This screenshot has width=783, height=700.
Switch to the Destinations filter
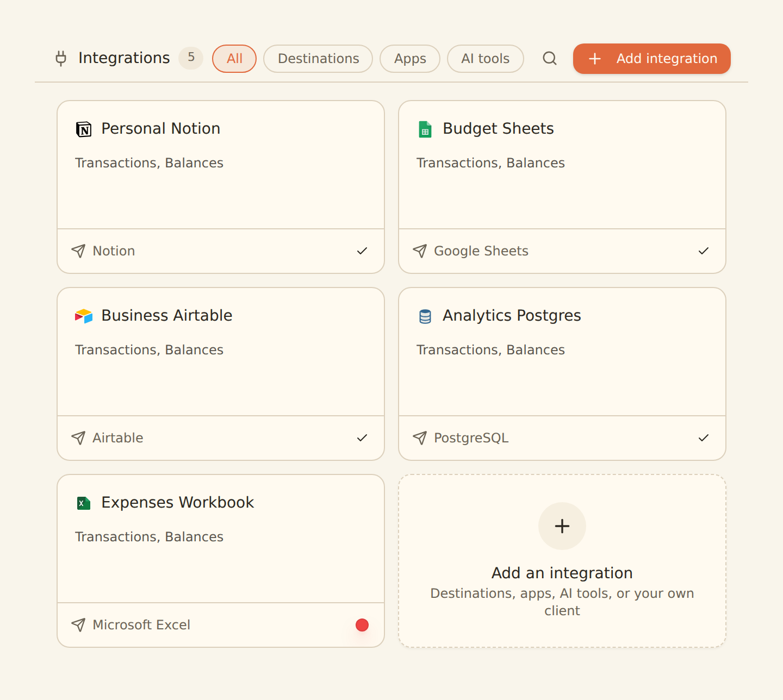click(x=318, y=59)
